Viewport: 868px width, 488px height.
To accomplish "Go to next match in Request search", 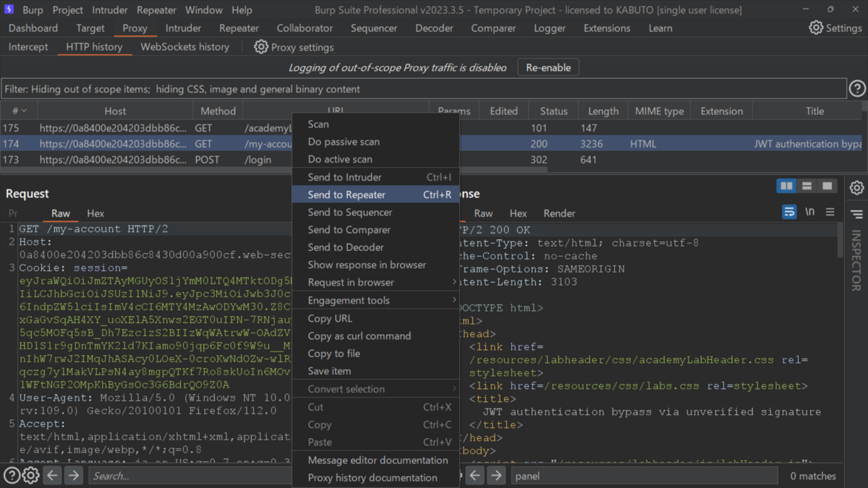I will click(74, 476).
